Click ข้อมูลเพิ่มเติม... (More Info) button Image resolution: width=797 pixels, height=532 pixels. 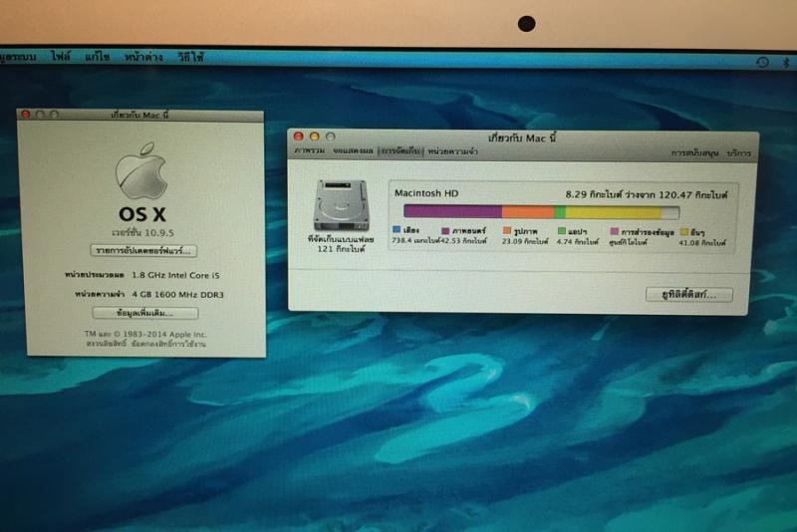point(145,313)
